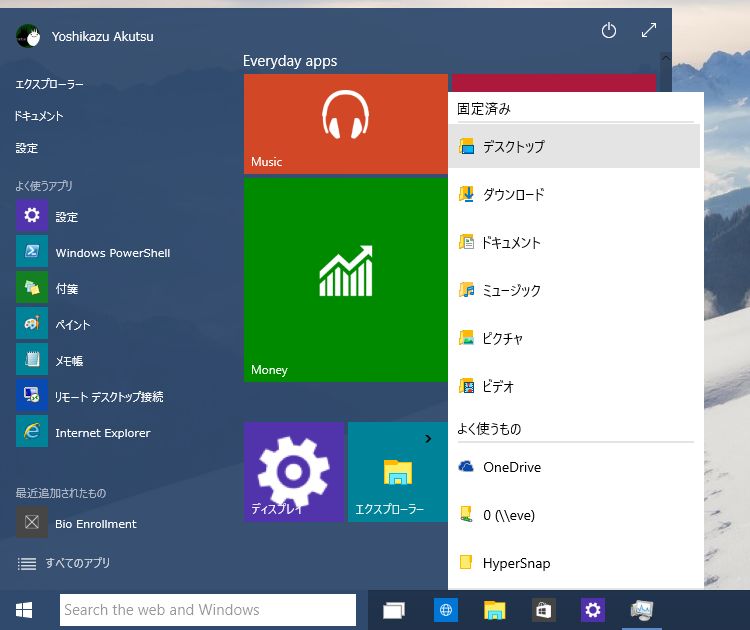Select デスクトップ in the jump list

(574, 146)
